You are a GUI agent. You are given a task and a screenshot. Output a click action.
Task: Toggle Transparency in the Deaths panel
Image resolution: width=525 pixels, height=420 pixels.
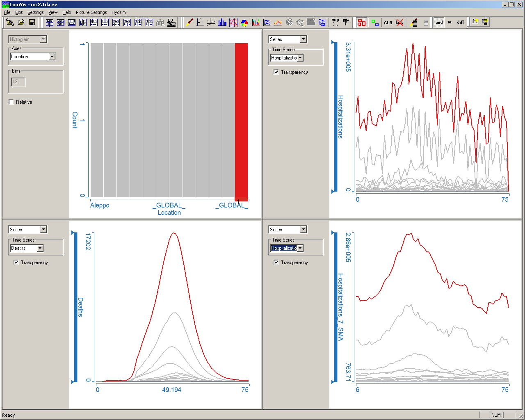click(x=16, y=262)
